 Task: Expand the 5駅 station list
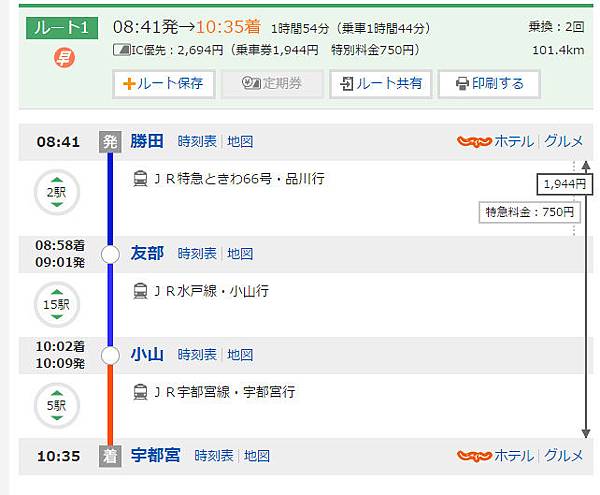coord(57,405)
